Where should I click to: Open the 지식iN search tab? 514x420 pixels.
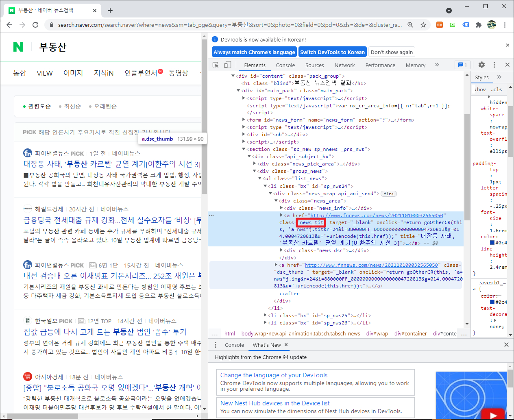click(x=104, y=73)
